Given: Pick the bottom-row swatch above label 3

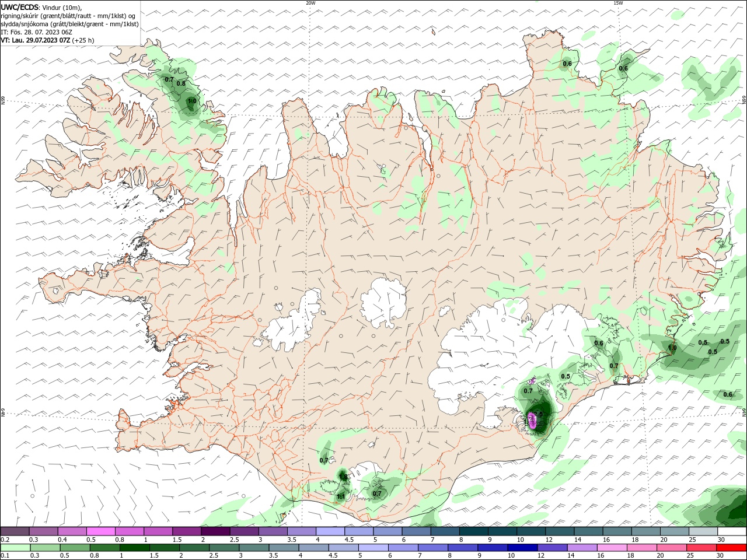Looking at the screenshot, I should pyautogui.click(x=253, y=548).
